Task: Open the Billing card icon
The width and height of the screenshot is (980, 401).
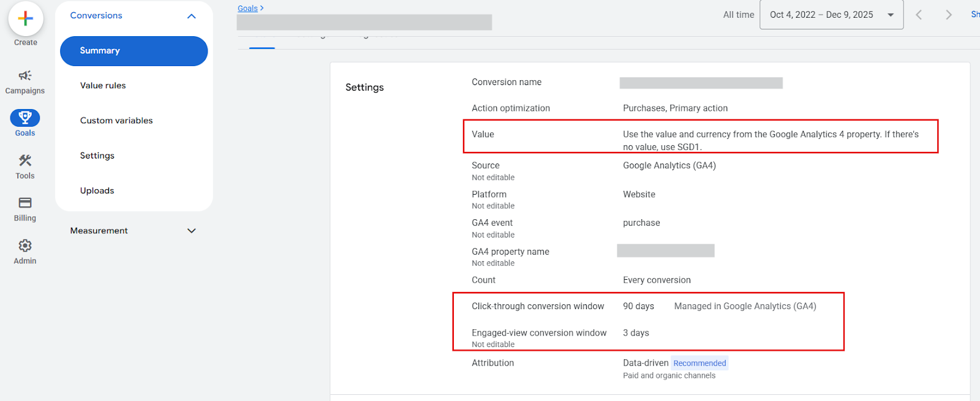Action: [25, 203]
